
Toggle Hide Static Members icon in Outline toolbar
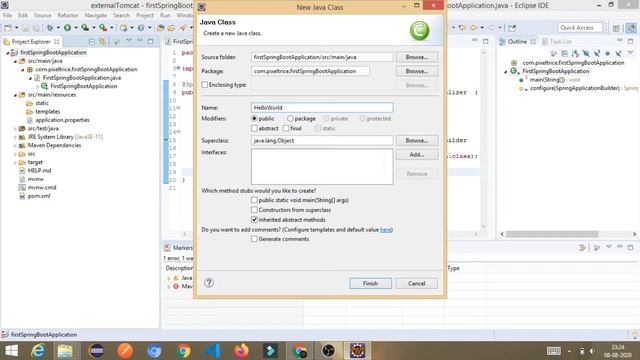point(597,53)
